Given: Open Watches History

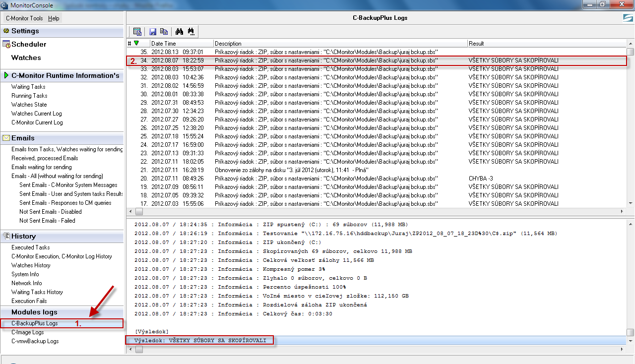Looking at the screenshot, I should [31, 265].
